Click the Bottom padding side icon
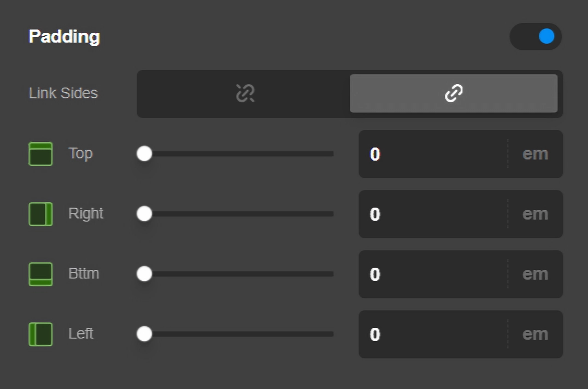The image size is (588, 389). click(40, 274)
